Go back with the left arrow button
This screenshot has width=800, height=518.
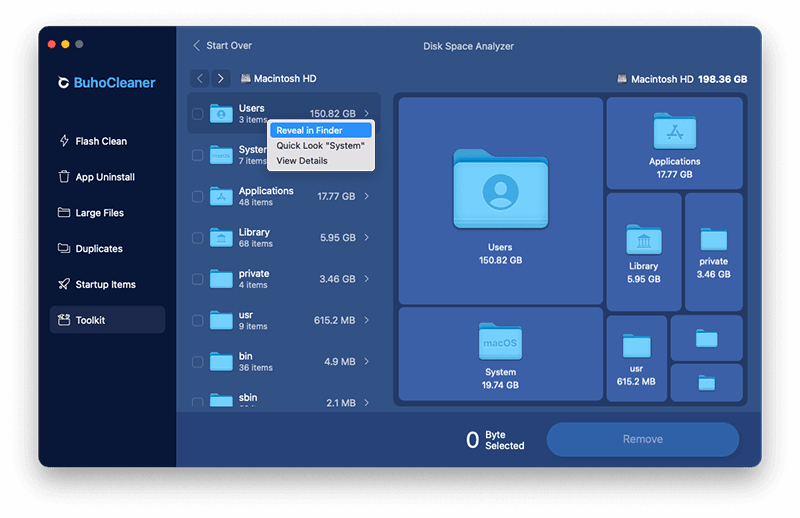[200, 78]
